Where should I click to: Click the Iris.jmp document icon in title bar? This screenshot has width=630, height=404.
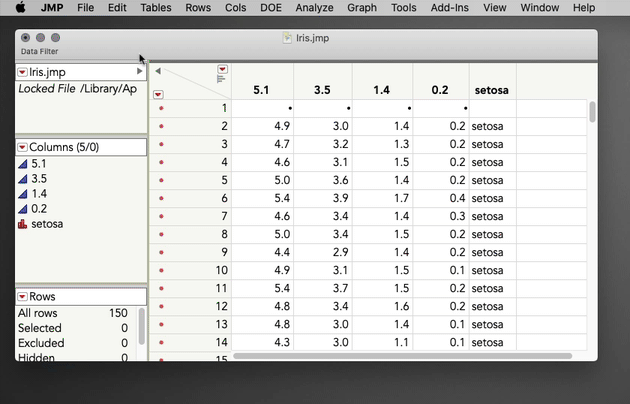289,38
